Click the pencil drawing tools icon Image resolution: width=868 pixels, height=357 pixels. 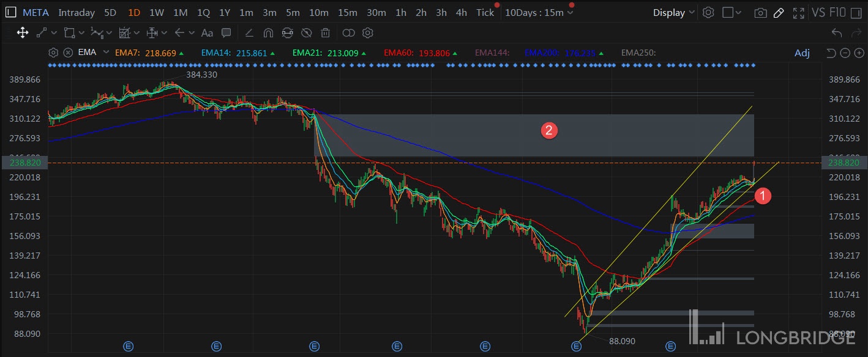[x=779, y=13]
